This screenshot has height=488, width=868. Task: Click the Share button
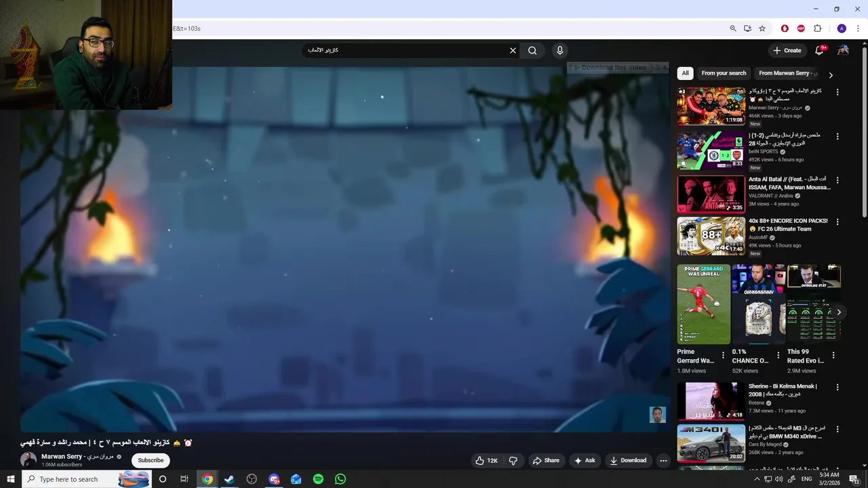tap(546, 460)
